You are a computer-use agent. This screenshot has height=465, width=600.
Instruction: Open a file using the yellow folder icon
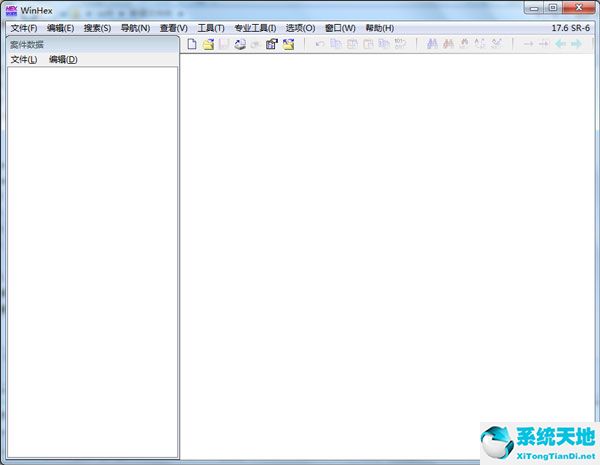[x=209, y=44]
